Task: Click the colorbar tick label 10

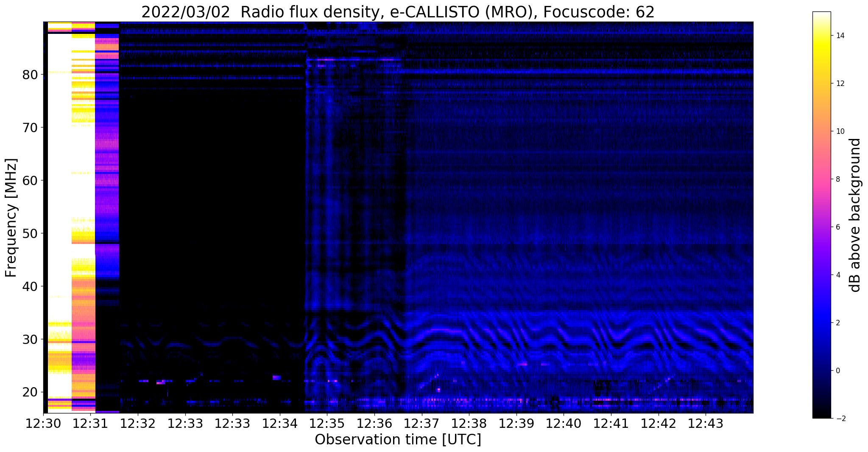Action: (x=840, y=131)
